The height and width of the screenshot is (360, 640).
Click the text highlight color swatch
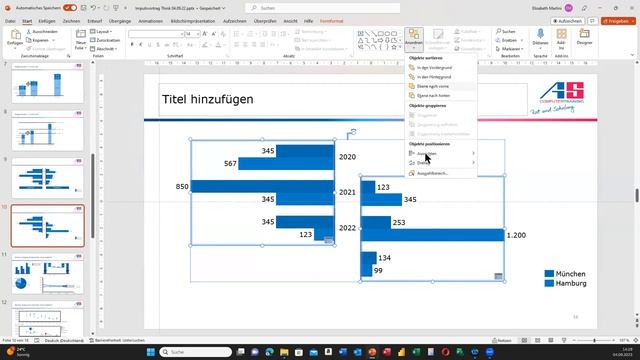[204, 44]
